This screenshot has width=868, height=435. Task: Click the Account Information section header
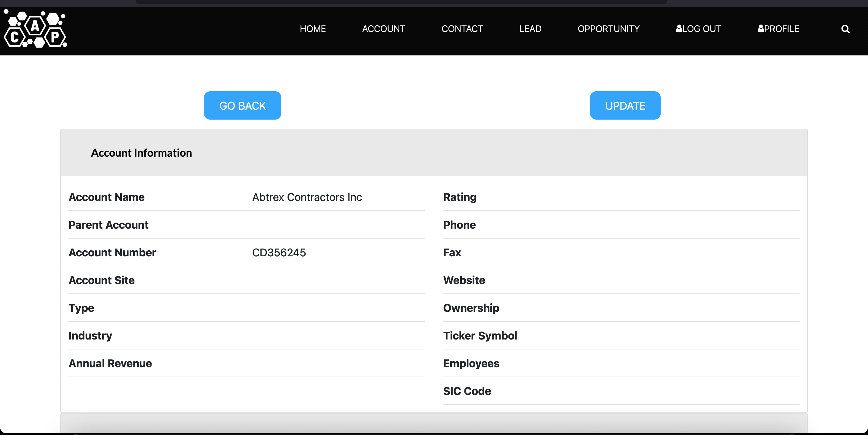(x=141, y=153)
